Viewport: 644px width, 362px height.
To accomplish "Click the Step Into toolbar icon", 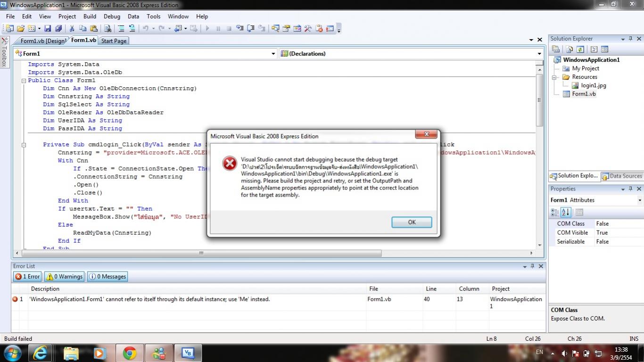I will tap(240, 28).
